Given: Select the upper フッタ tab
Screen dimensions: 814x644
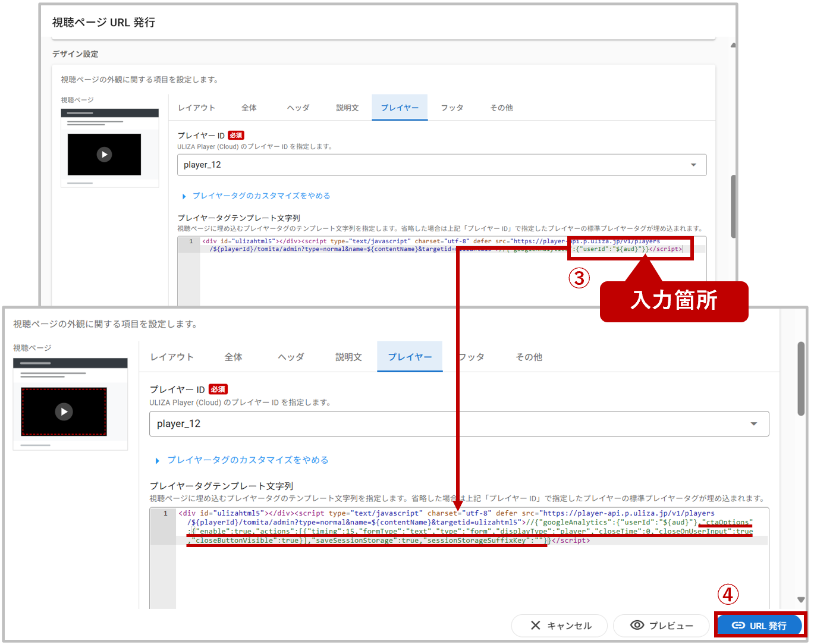Looking at the screenshot, I should coord(452,108).
